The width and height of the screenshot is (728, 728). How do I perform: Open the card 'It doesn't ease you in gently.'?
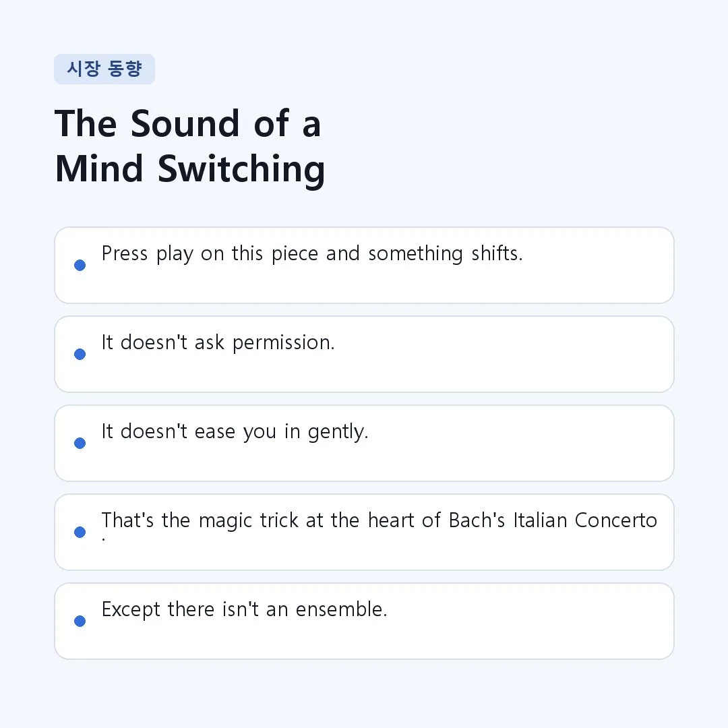(364, 443)
